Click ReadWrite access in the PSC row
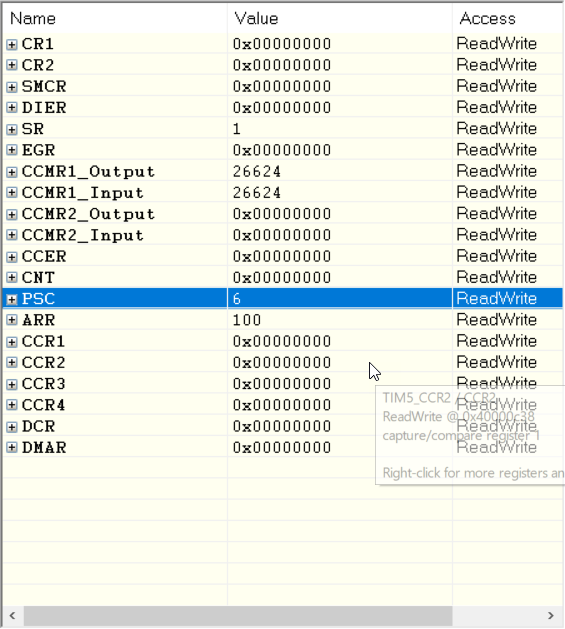The image size is (565, 629). coord(496,299)
